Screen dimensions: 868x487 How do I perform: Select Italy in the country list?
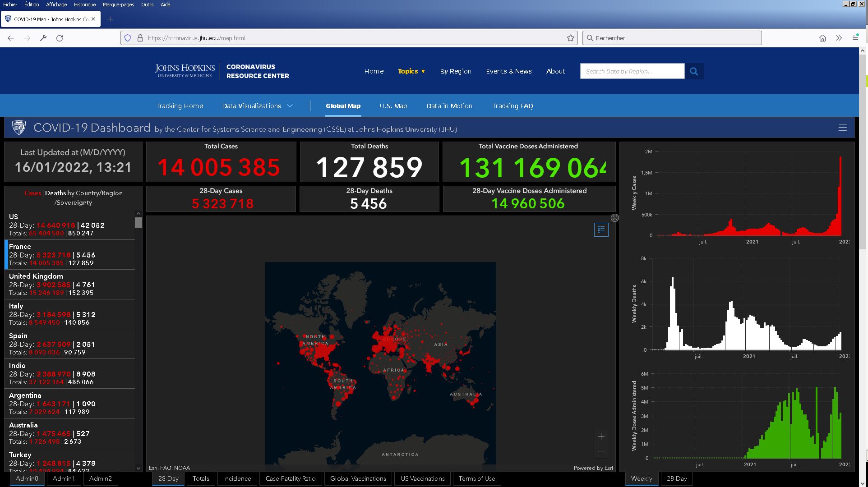(x=70, y=314)
